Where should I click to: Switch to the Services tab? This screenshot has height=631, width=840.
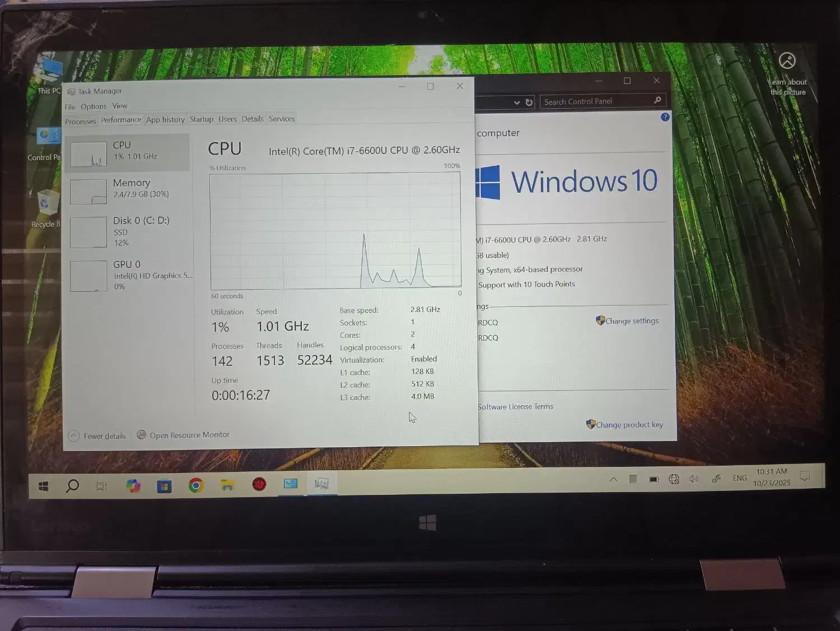point(282,119)
